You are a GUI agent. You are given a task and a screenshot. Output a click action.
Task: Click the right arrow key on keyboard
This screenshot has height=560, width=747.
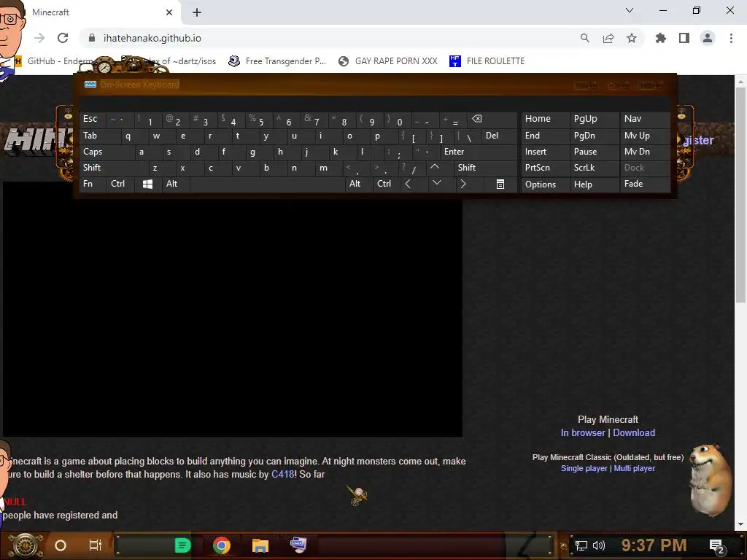(x=463, y=184)
